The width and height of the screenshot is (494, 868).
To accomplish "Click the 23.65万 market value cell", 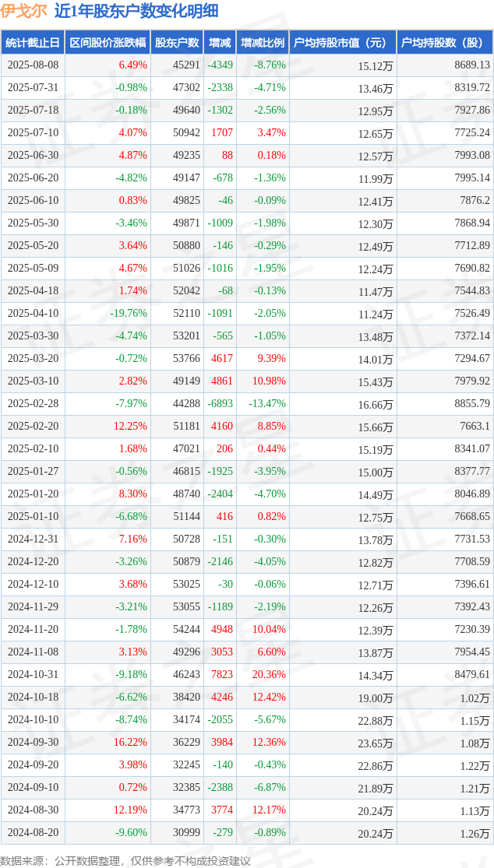I will pyautogui.click(x=376, y=743).
